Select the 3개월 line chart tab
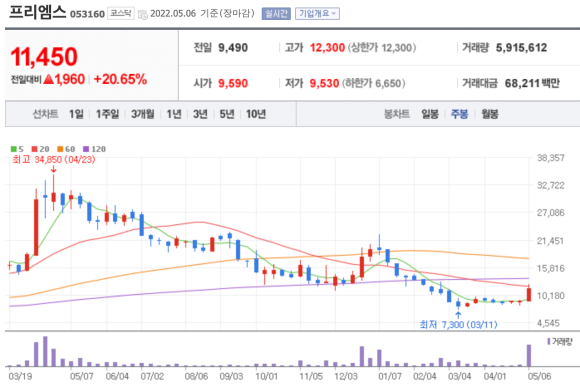 point(142,114)
